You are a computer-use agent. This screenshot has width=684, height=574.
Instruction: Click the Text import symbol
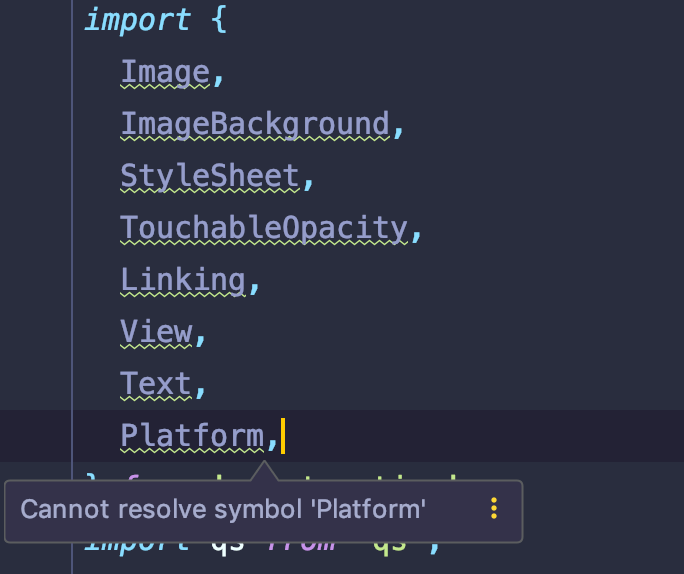click(156, 384)
